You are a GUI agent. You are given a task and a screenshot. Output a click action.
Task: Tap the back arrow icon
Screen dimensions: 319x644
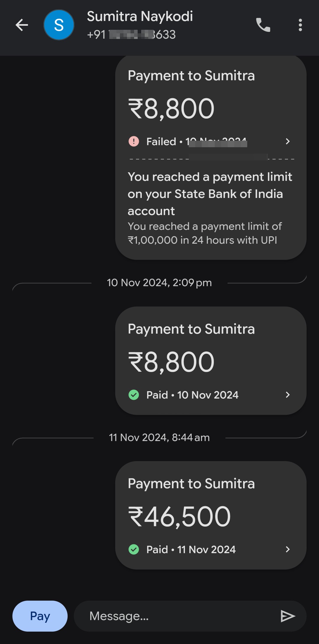[22, 25]
